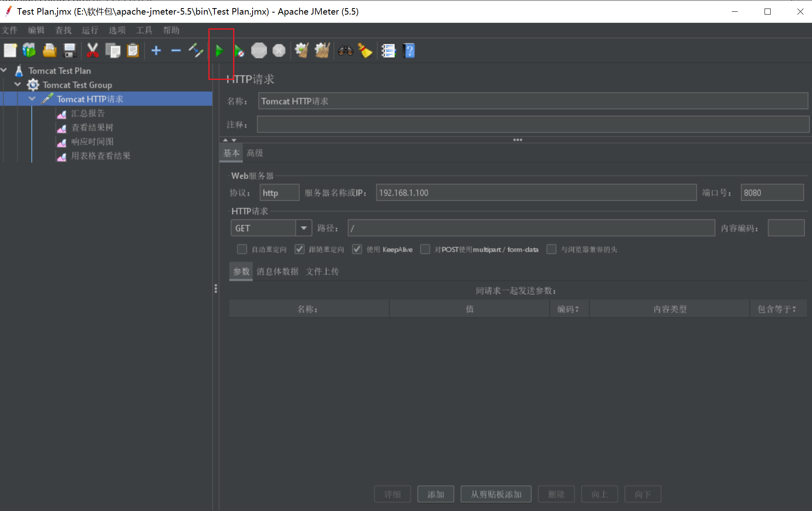Collapse the Tomcat HTTP请求 tree node
Image resolution: width=812 pixels, height=511 pixels.
pos(32,99)
